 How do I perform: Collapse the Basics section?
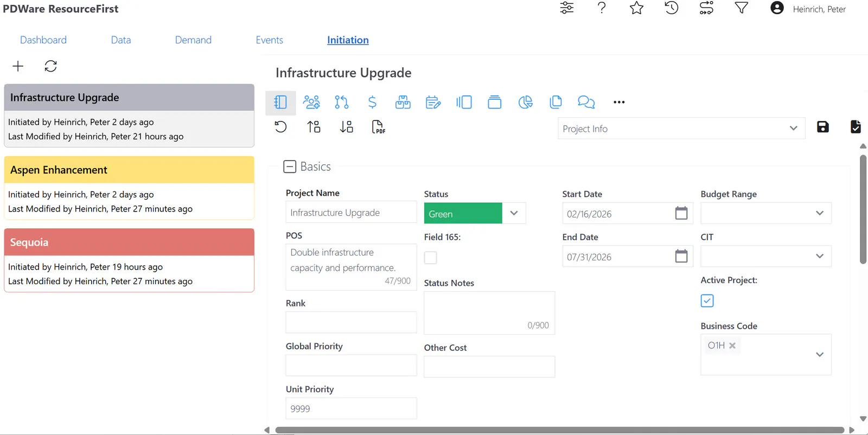point(290,167)
